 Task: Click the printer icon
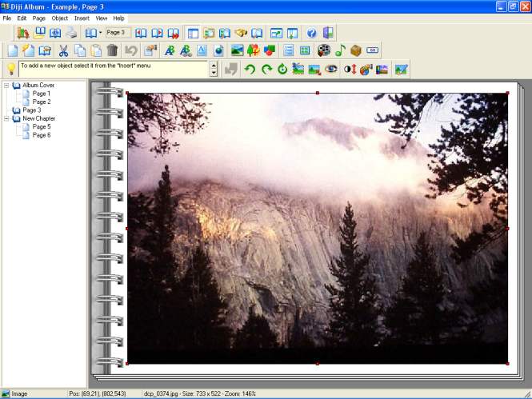click(71, 33)
